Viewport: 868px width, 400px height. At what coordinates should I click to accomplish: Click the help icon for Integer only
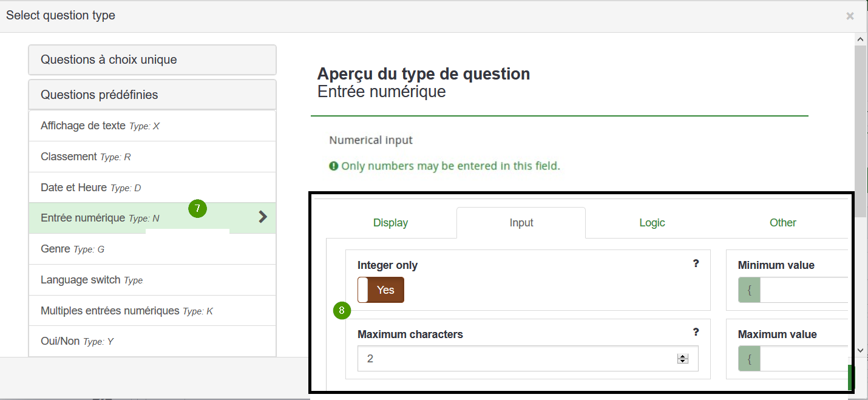coord(696,263)
